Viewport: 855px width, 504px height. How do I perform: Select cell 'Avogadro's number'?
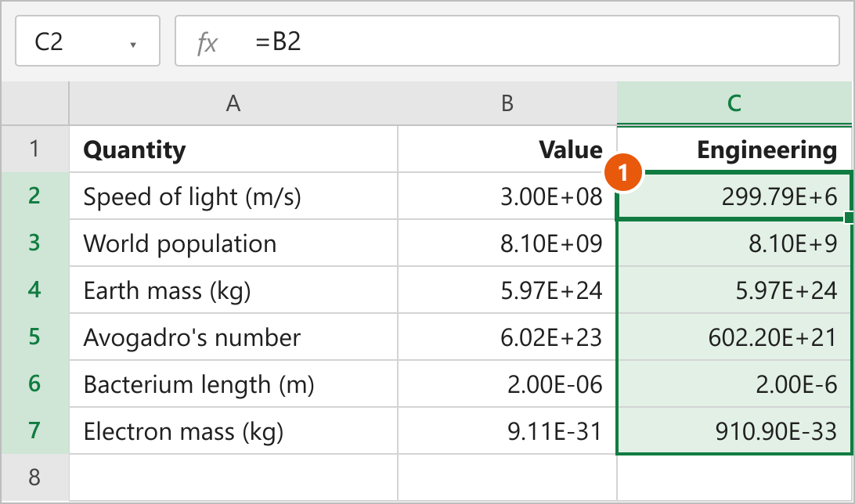(x=233, y=337)
